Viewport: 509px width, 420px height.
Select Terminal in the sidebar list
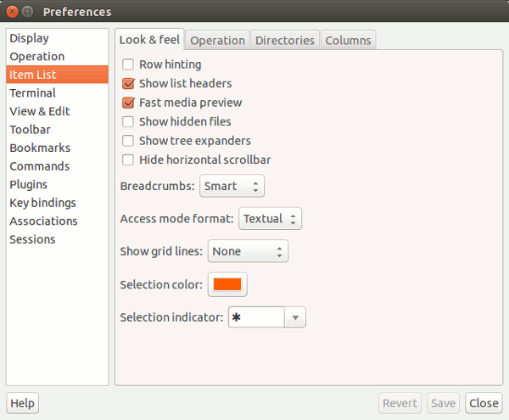click(x=33, y=93)
